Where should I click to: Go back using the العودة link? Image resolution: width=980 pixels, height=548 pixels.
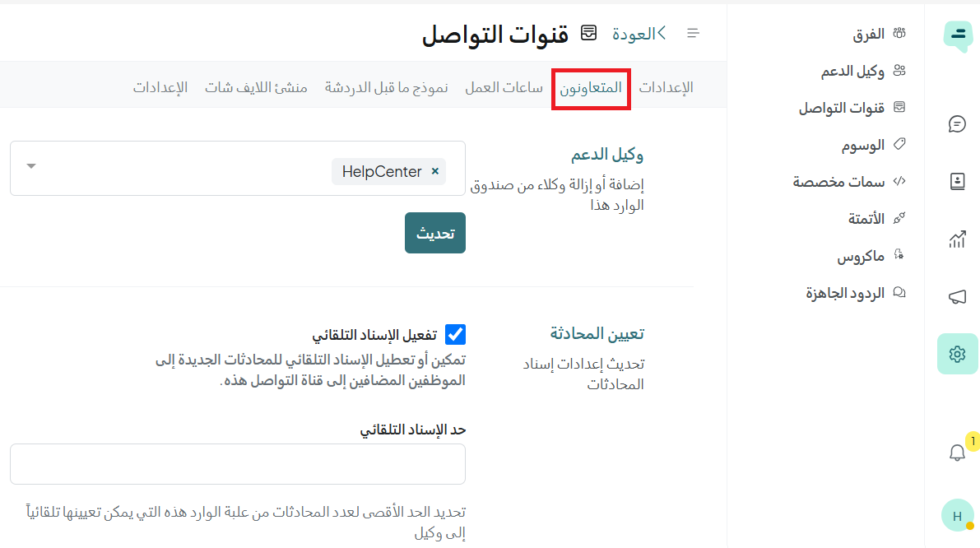click(x=639, y=33)
